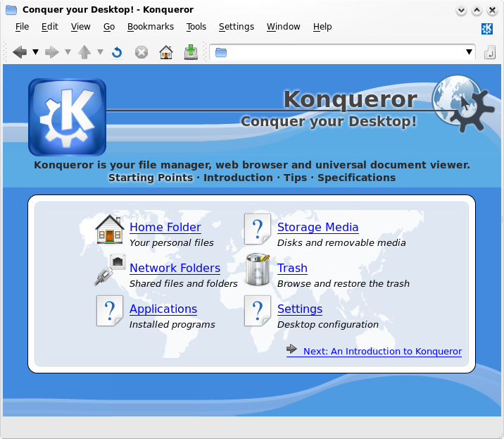Viewport: 504px width, 439px height.
Task: Open the Settings link on start page
Action: click(300, 309)
